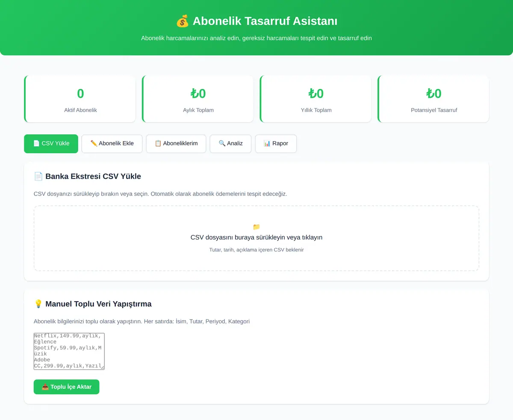513x420 pixels.
Task: Click the header subtitle about analyzing subscription spending
Action: [x=256, y=38]
